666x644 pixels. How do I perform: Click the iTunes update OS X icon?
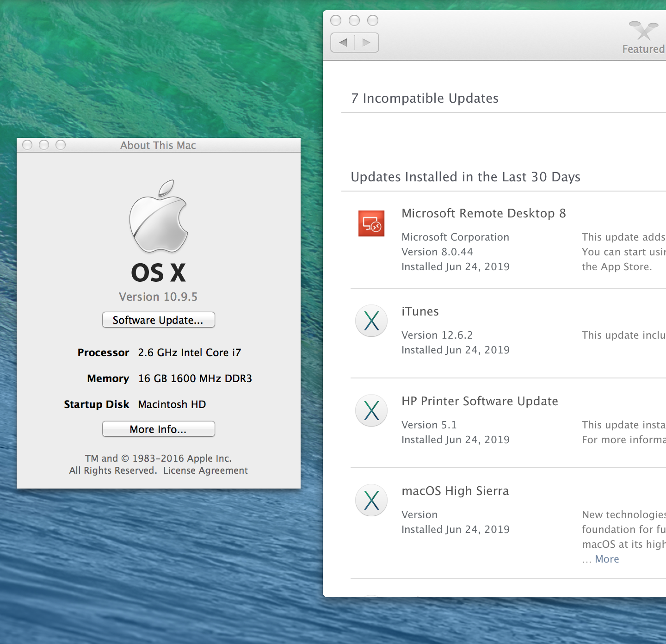(371, 321)
